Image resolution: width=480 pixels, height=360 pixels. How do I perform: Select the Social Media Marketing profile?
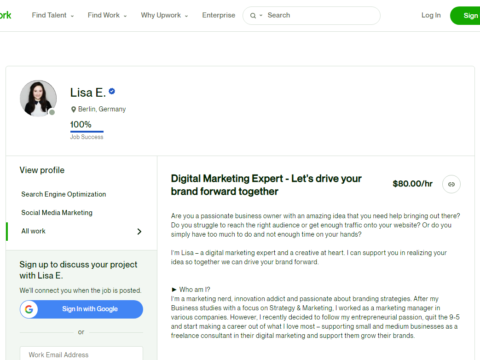point(57,213)
